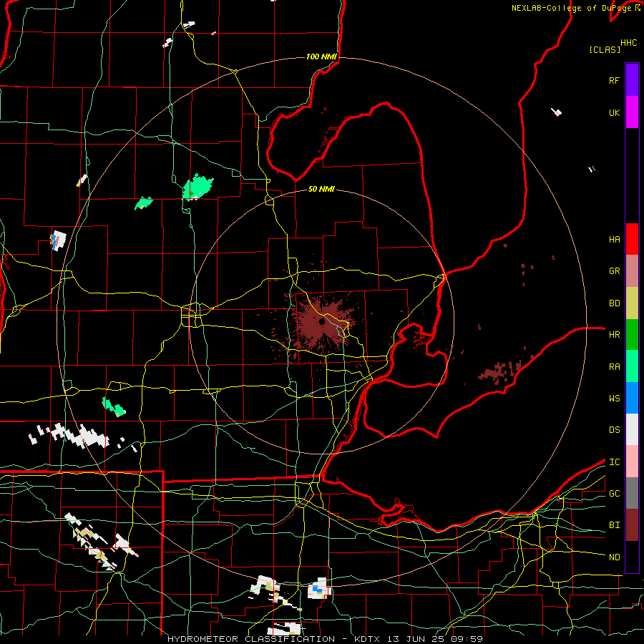Select the WS blue legend swatch
The height and width of the screenshot is (644, 644).
pyautogui.click(x=632, y=398)
